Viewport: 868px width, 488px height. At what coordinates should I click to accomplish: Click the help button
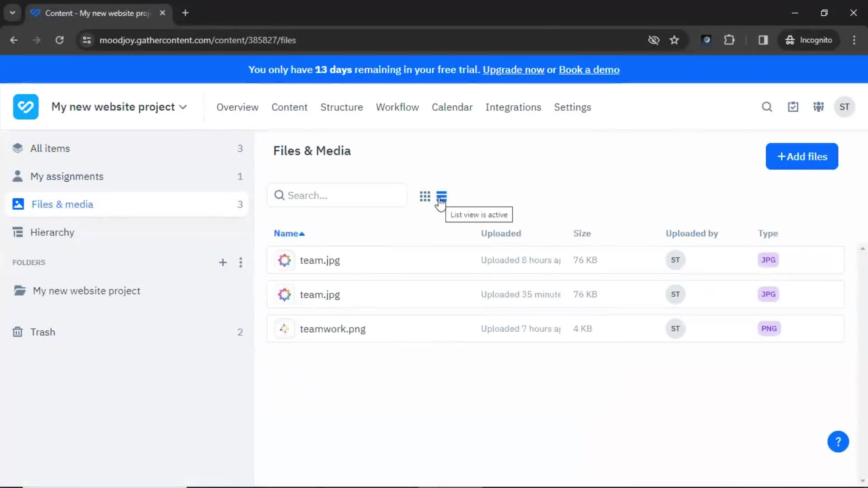[x=838, y=441]
